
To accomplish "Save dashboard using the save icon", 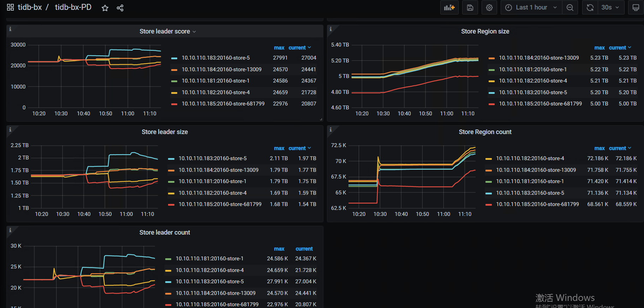I will (470, 7).
